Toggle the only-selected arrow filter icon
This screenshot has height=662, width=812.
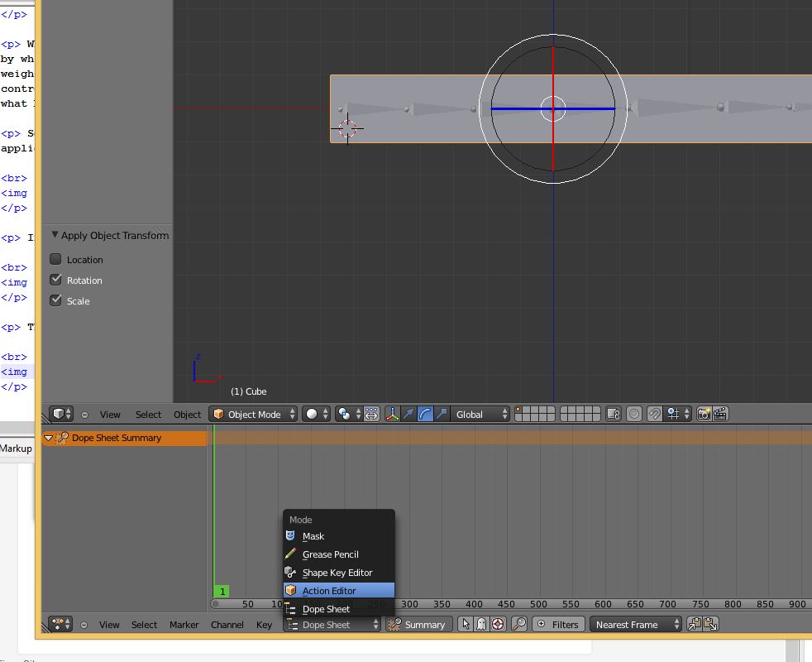pyautogui.click(x=465, y=625)
